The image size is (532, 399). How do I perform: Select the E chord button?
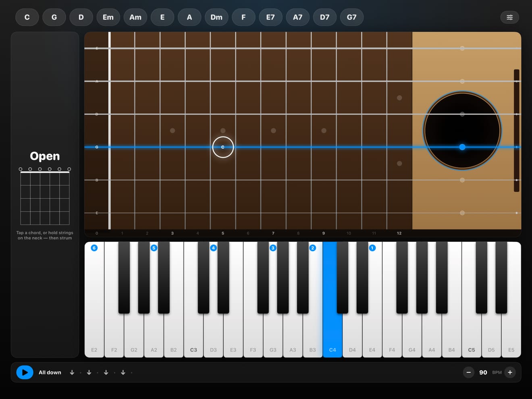tap(162, 17)
